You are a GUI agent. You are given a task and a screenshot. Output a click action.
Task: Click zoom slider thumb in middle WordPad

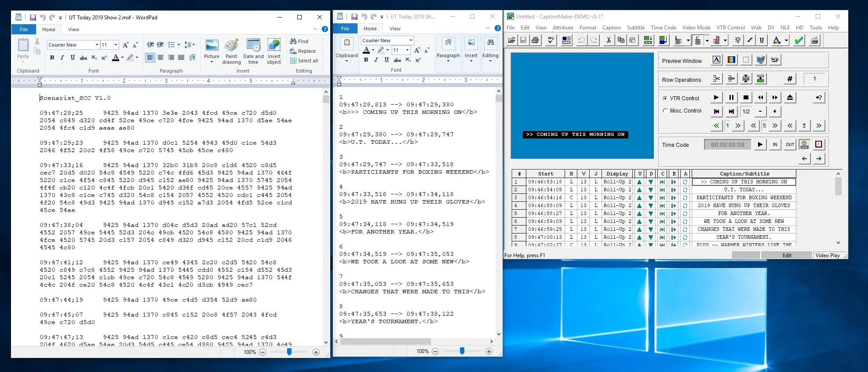(462, 351)
